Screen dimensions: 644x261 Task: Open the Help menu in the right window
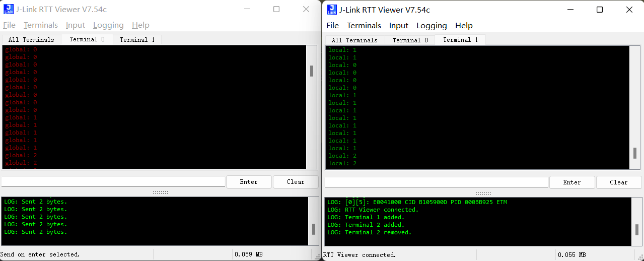[463, 26]
